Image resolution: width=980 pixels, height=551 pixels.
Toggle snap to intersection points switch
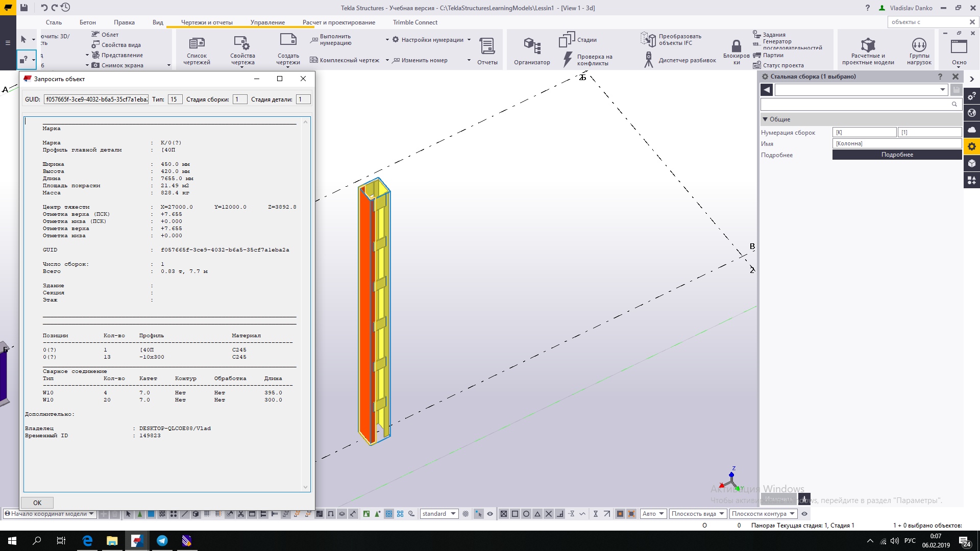[x=549, y=514]
